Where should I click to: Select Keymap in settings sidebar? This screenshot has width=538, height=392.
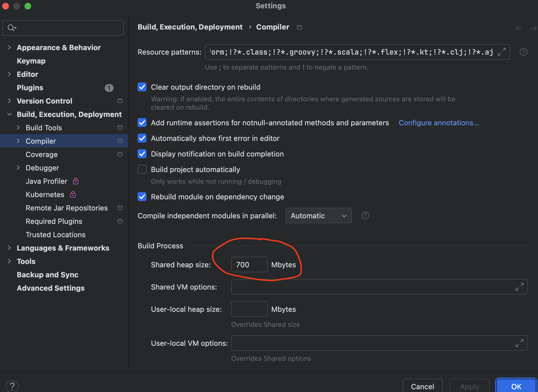[31, 61]
